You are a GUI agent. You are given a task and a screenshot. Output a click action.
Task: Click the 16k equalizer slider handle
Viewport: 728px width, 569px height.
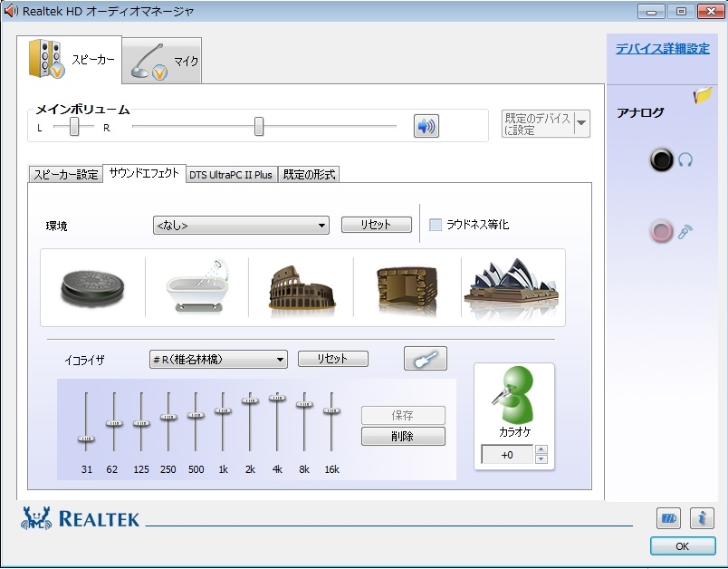[x=331, y=410]
